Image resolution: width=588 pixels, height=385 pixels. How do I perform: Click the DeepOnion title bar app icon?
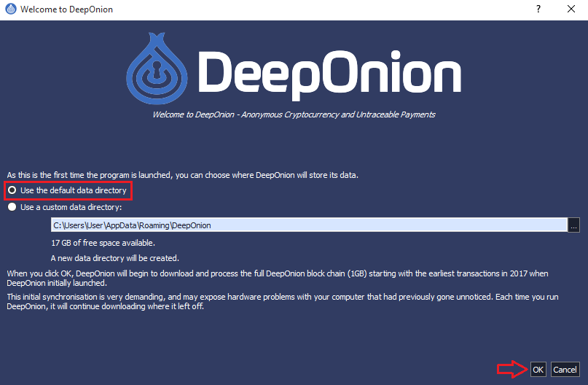(11, 9)
